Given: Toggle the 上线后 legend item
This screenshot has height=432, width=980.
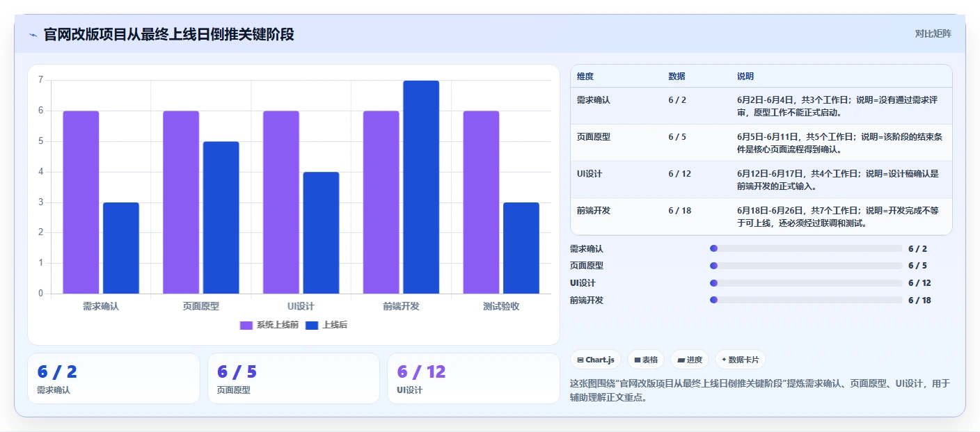Looking at the screenshot, I should (x=326, y=325).
